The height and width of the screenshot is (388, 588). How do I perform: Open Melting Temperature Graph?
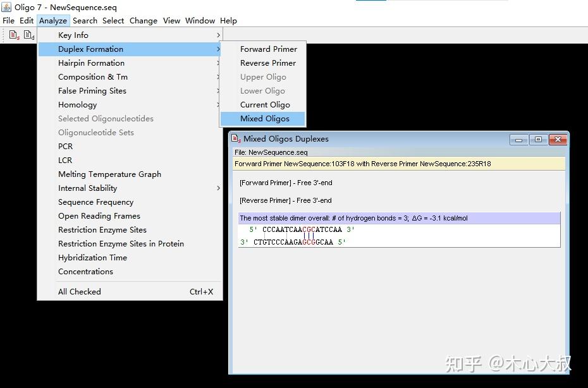coord(130,174)
